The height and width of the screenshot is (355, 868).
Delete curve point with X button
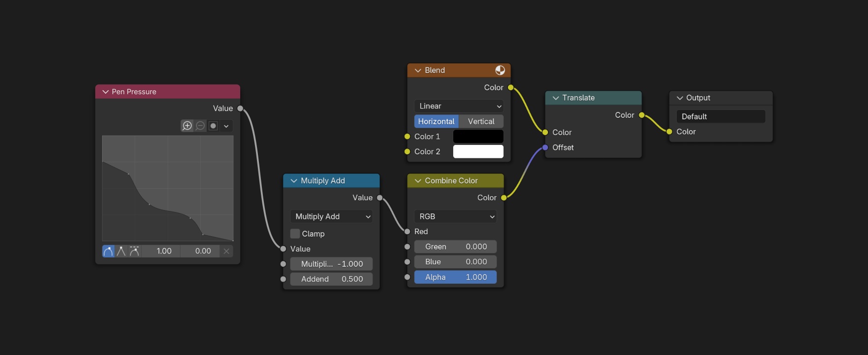coord(226,251)
